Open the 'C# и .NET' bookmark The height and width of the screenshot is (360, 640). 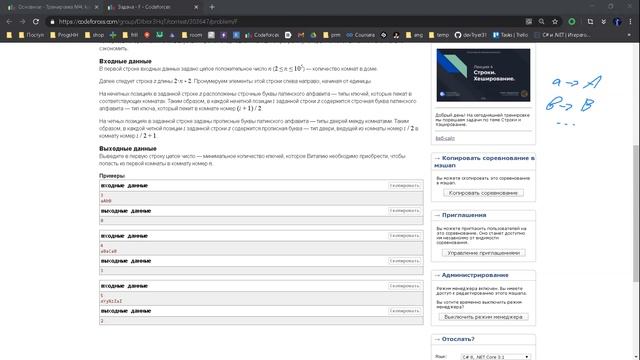[562, 35]
